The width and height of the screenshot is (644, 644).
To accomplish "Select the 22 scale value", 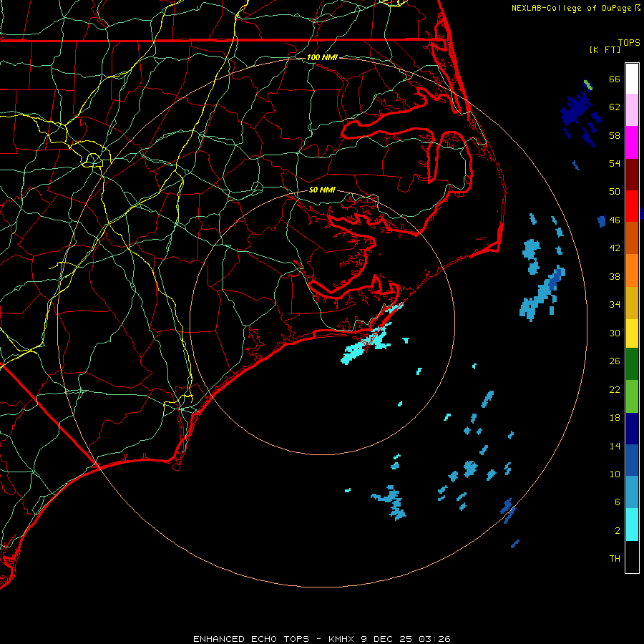I will (x=615, y=389).
